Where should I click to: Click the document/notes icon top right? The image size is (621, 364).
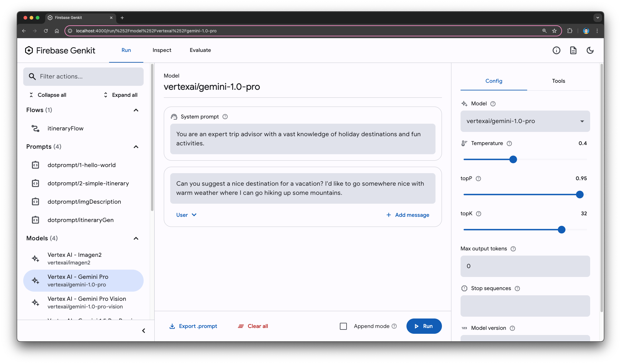(x=573, y=50)
